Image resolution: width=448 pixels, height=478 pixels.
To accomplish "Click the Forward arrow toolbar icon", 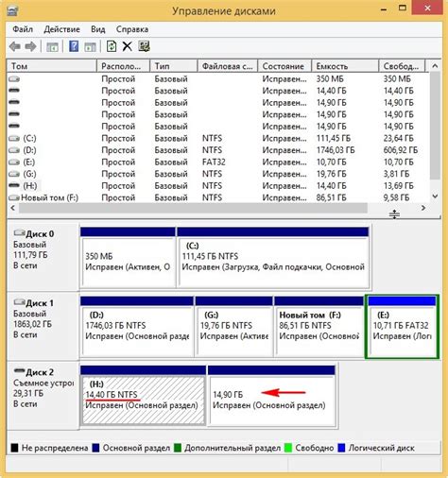I will [30, 47].
